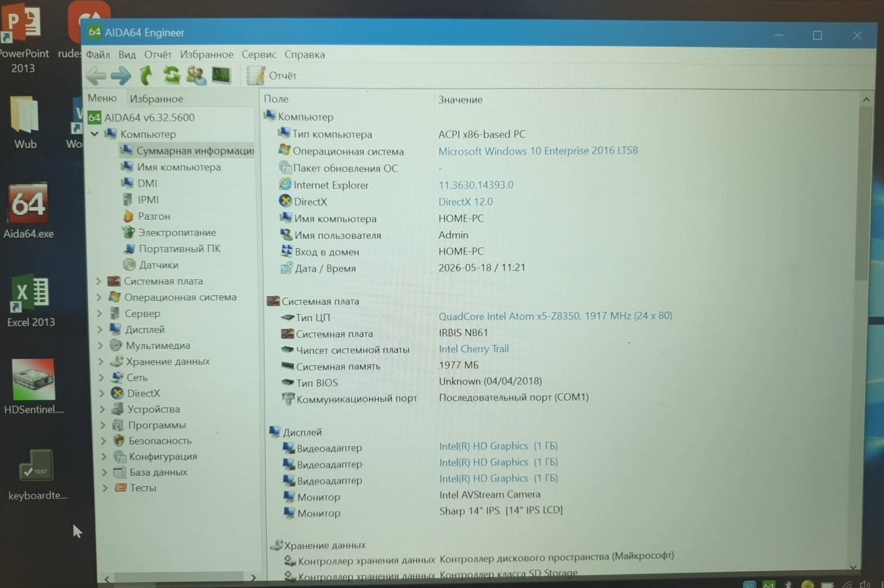Open the system monitor graph icon

tap(221, 75)
